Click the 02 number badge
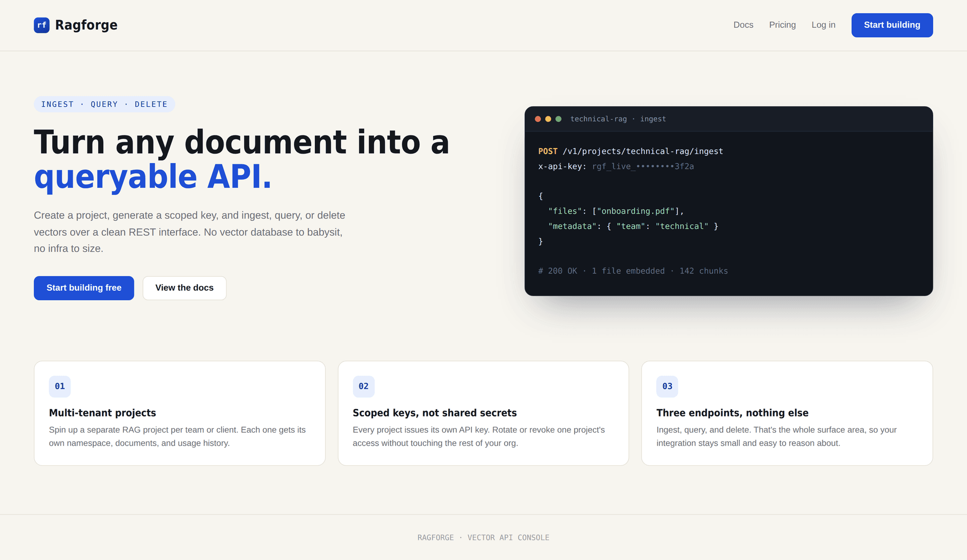 click(364, 386)
